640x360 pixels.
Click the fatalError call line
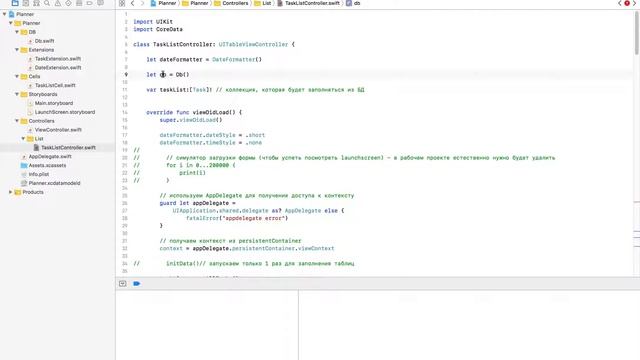tap(237, 218)
